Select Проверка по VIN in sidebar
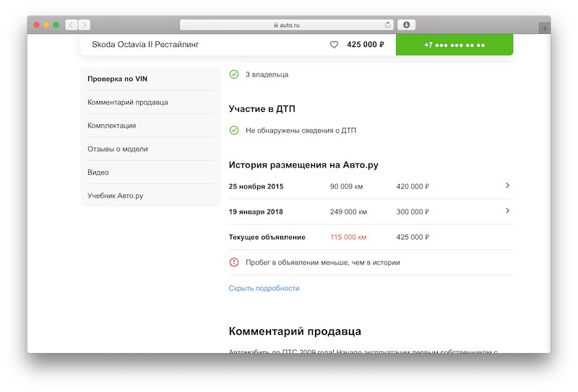The width and height of the screenshot is (578, 392). tap(117, 79)
